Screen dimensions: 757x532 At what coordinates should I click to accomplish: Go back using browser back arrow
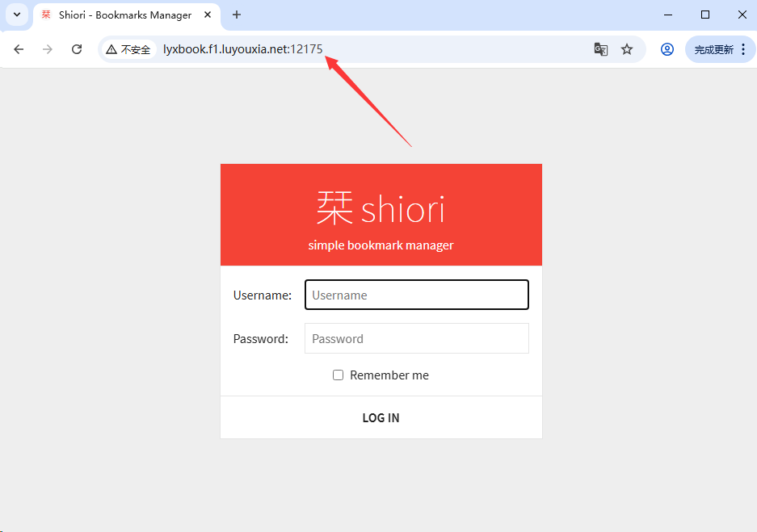click(19, 49)
